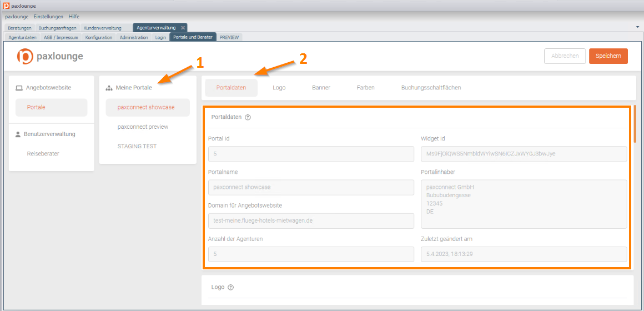Screen dimensions: 644x311
Task: Open the paxlounge menu
Action: coord(17,17)
